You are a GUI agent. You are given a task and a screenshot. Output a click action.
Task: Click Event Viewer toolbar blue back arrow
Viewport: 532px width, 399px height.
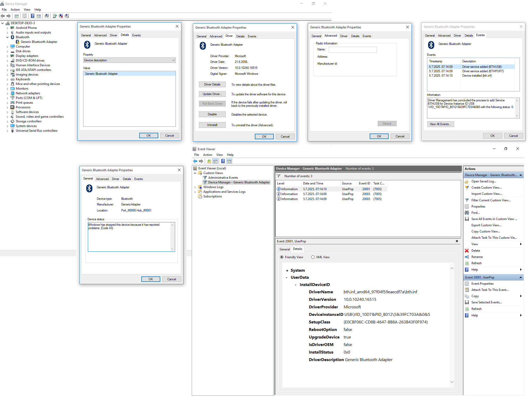[x=195, y=161]
